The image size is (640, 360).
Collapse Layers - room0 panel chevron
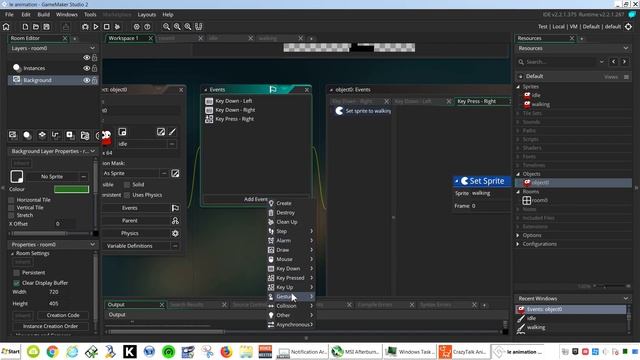[x=93, y=48]
